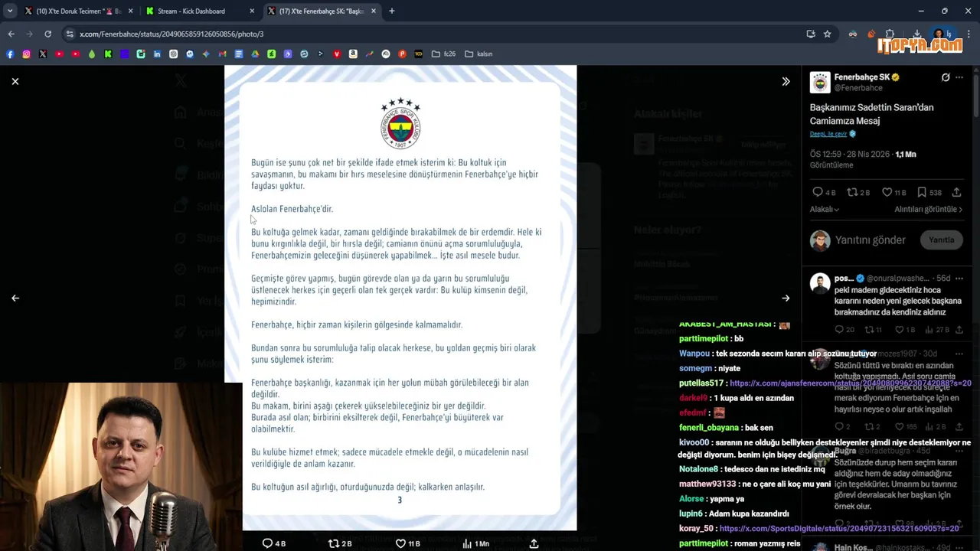
Task: Open the Instagram bookmark
Action: click(26, 54)
